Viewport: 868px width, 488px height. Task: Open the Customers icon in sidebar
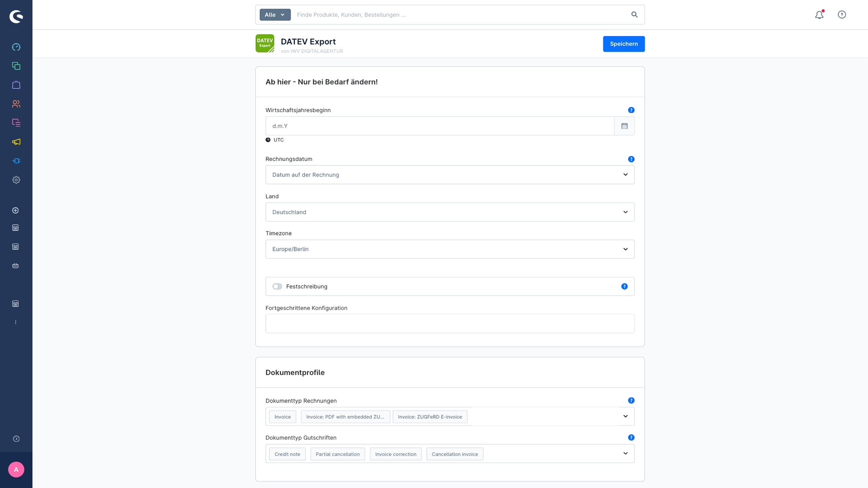click(x=16, y=104)
